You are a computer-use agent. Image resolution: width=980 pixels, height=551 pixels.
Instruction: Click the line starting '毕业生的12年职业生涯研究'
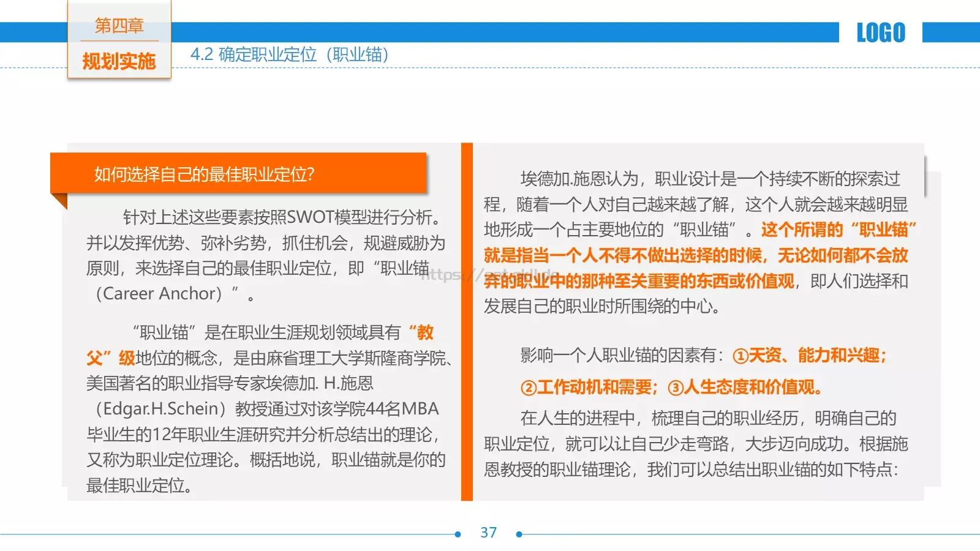click(x=263, y=434)
